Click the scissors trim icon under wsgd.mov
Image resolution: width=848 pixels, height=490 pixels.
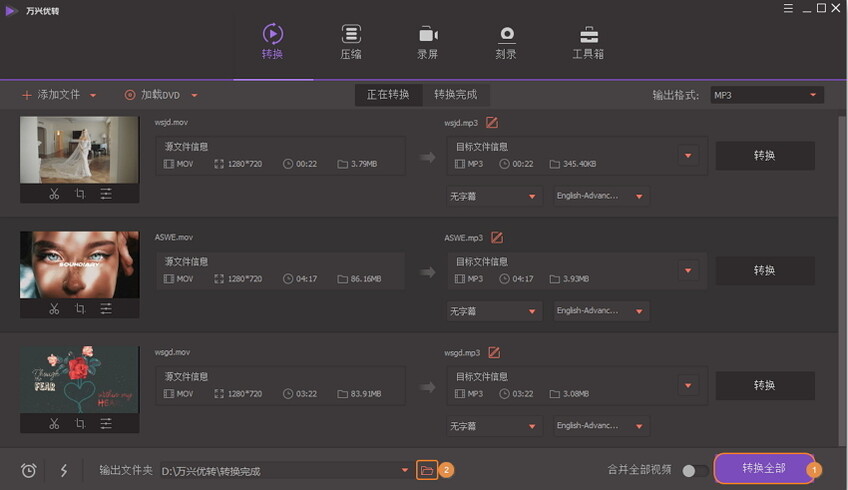54,423
